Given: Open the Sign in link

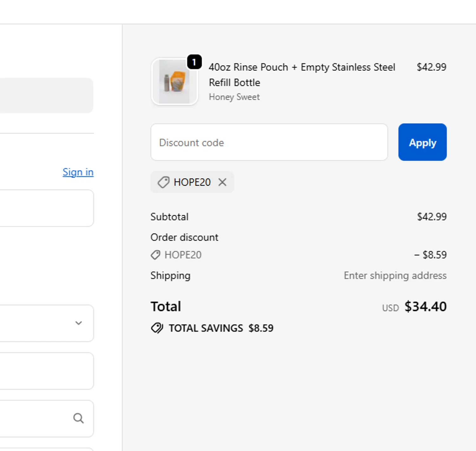Looking at the screenshot, I should 78,172.
